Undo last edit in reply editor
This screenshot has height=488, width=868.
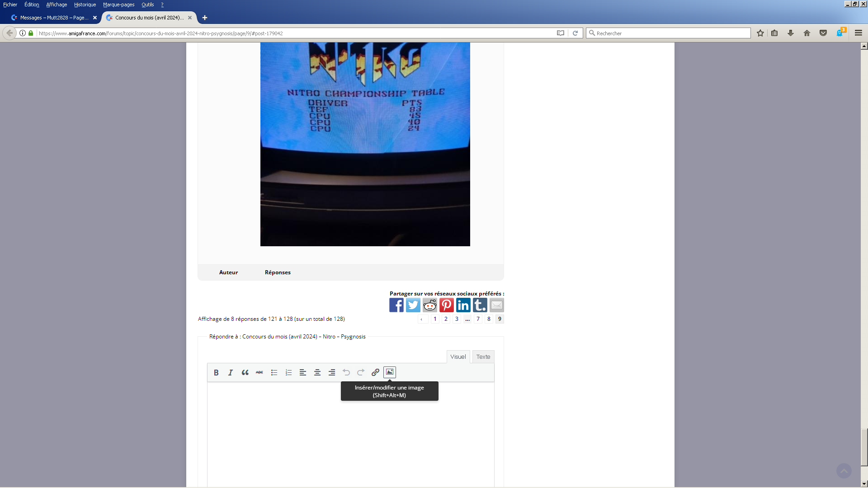point(346,372)
